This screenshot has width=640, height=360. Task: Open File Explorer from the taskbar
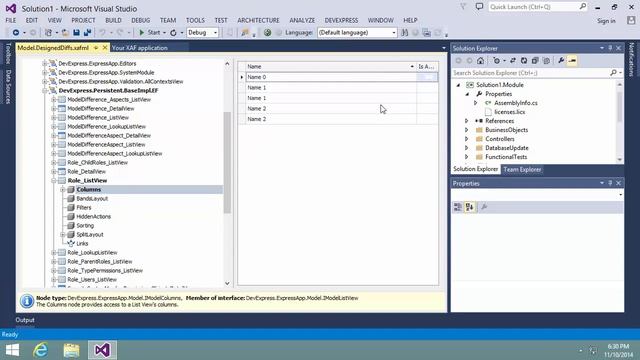pyautogui.click(x=71, y=350)
